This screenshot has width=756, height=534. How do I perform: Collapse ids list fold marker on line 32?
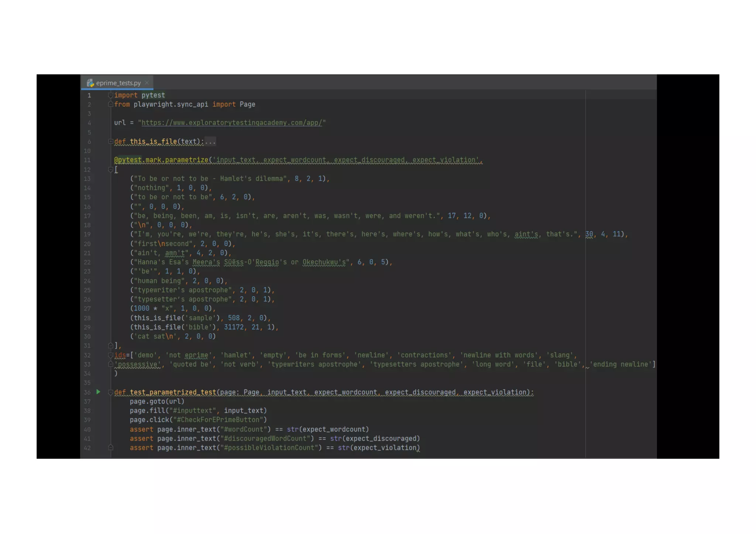(x=110, y=355)
